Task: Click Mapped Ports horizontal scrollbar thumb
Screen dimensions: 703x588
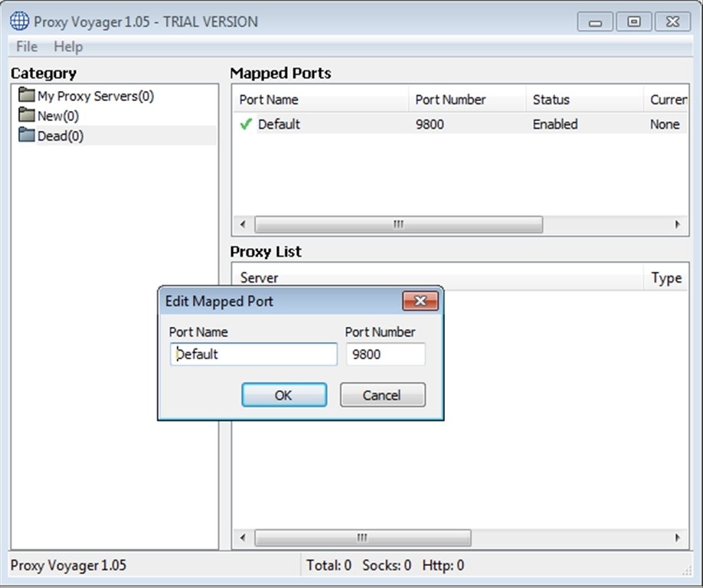Action: click(x=398, y=224)
